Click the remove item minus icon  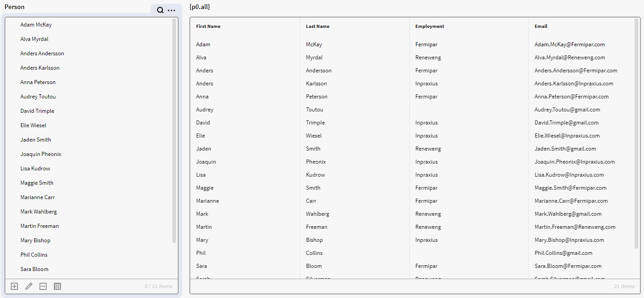43,286
